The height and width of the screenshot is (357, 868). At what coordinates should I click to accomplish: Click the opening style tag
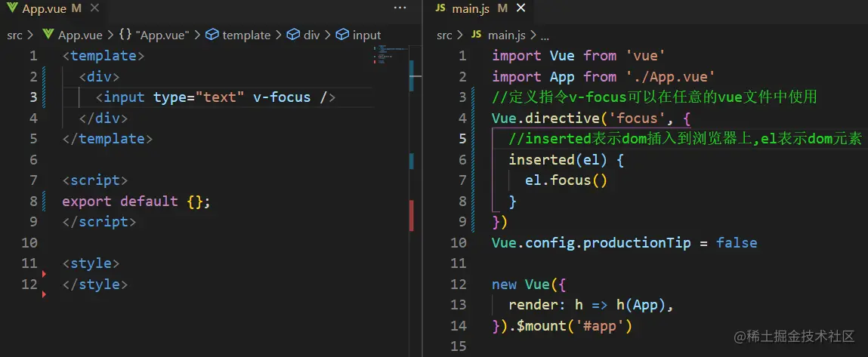[91, 263]
